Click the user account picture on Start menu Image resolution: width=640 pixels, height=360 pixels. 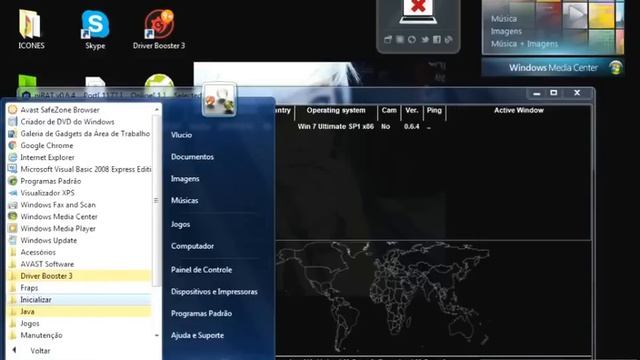click(x=219, y=100)
